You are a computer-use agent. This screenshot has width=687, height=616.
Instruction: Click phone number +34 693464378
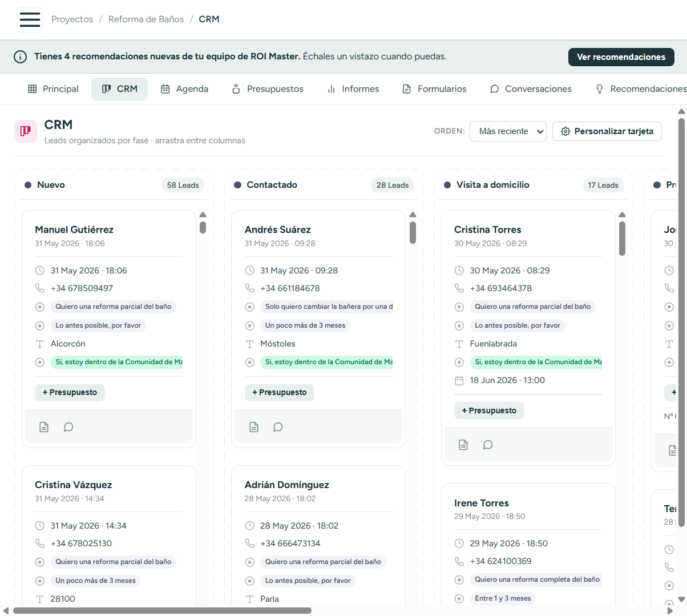[x=500, y=288]
